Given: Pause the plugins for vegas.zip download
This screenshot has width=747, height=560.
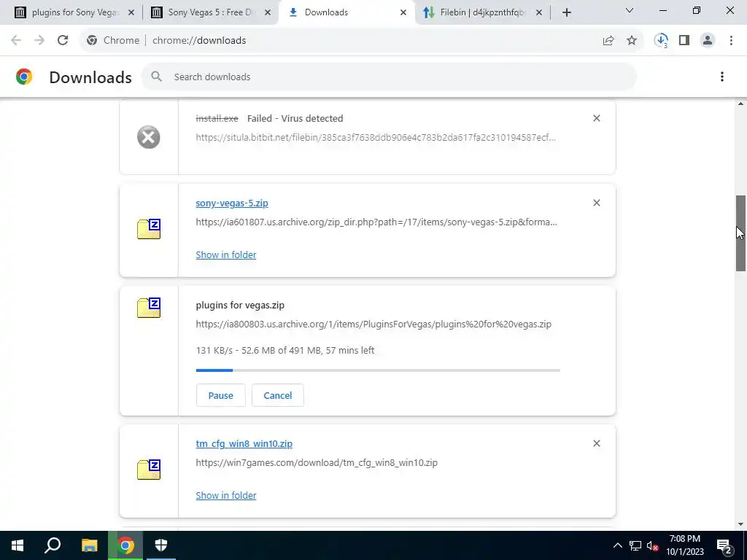Looking at the screenshot, I should coord(220,395).
